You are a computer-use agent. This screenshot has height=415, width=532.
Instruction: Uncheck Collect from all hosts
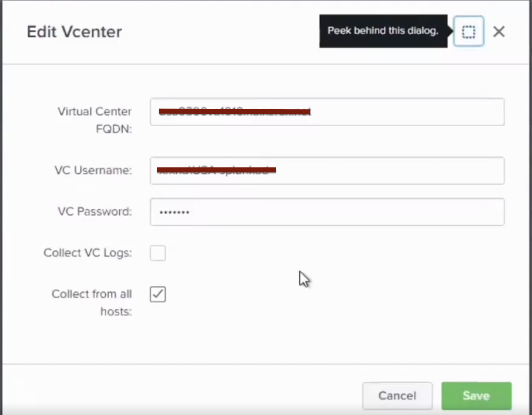pos(157,294)
